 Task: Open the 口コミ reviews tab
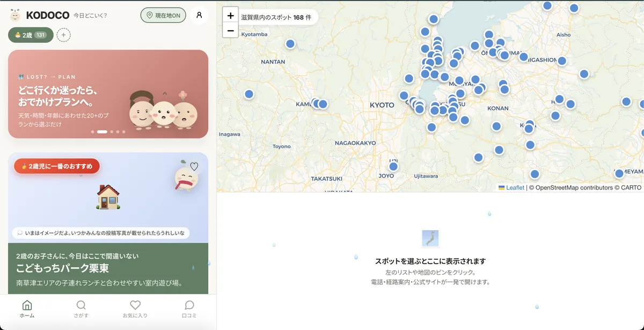click(189, 309)
